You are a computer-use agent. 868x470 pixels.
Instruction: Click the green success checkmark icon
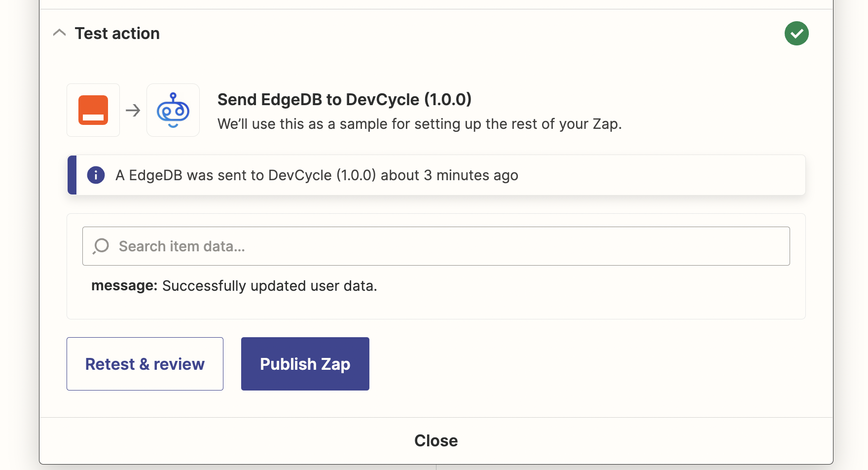coord(796,34)
